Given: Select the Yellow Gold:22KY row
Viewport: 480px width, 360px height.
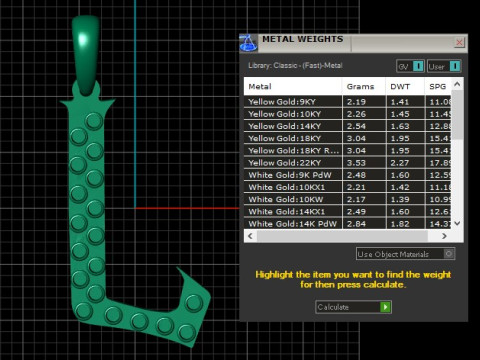Looking at the screenshot, I should 347,163.
